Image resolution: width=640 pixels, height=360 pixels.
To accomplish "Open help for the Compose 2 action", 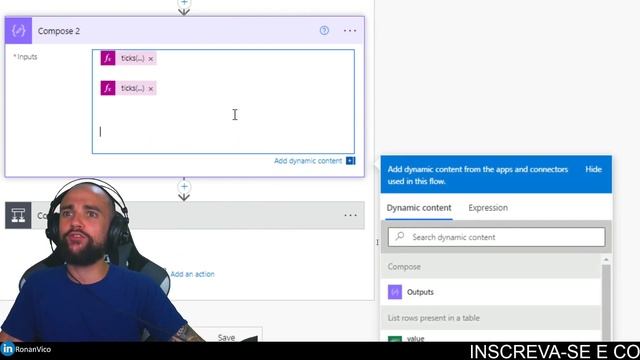I will click(x=324, y=31).
